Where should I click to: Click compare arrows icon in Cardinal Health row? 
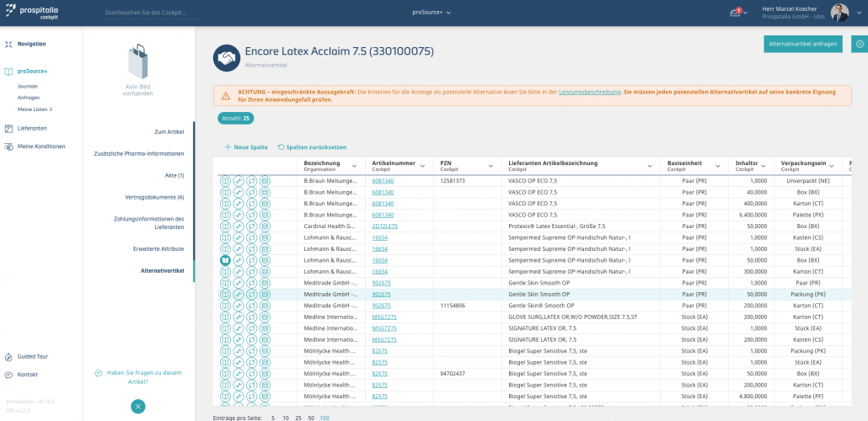[x=238, y=226]
